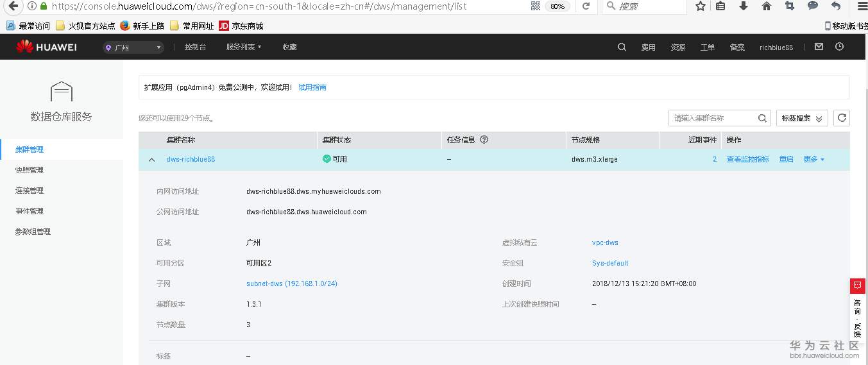Expand the 服务列表 dropdown menu
Viewport: 868px width, 365px height.
pos(244,47)
